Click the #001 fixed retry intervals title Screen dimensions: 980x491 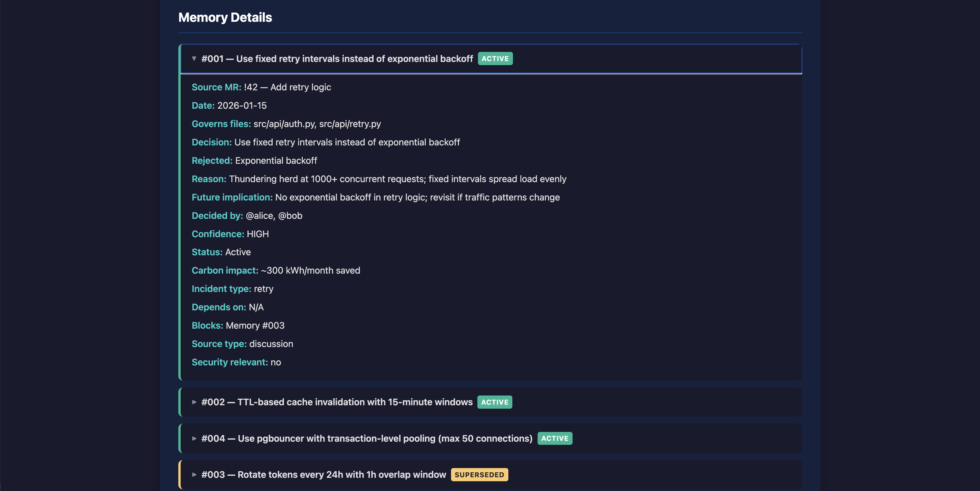pos(337,59)
